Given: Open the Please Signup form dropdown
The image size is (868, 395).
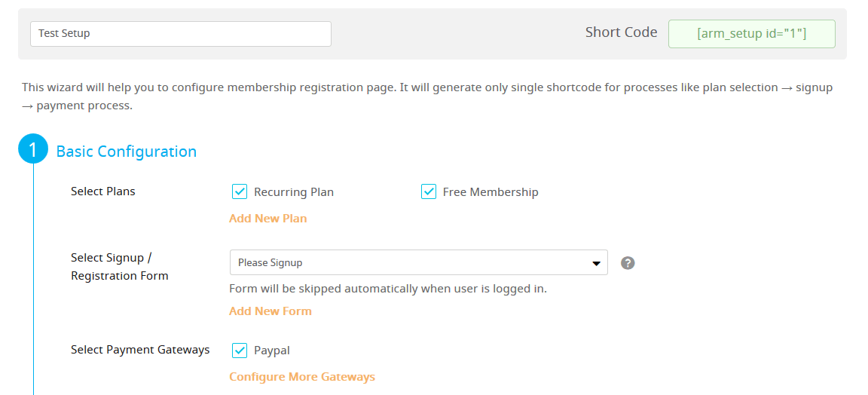Looking at the screenshot, I should point(418,262).
